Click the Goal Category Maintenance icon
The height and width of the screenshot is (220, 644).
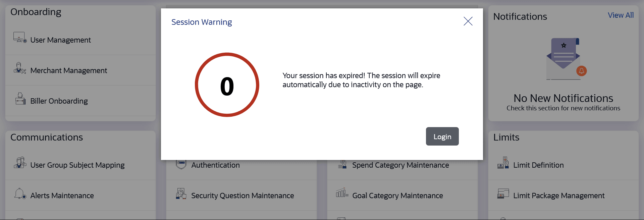point(342,193)
